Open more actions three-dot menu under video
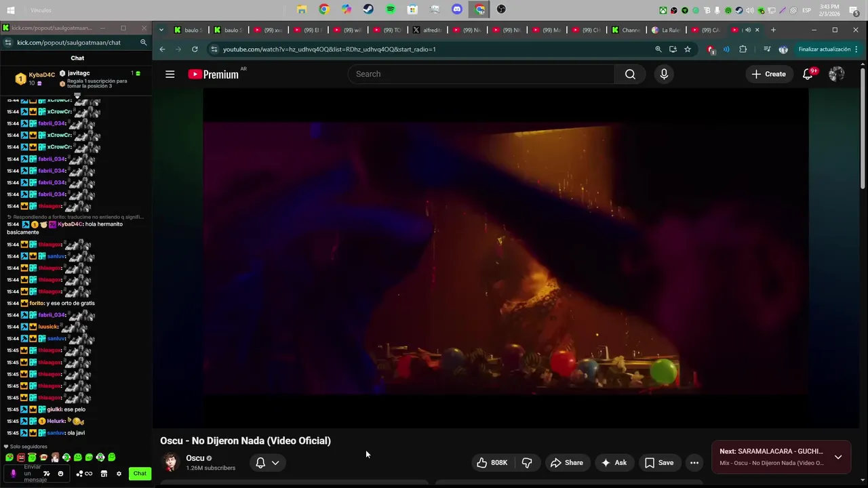The width and height of the screenshot is (868, 488). (694, 462)
